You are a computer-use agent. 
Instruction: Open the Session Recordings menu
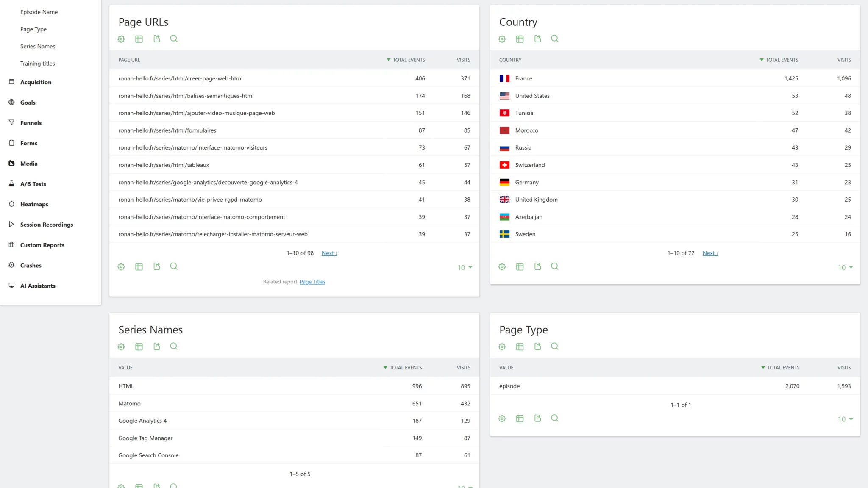pyautogui.click(x=47, y=225)
